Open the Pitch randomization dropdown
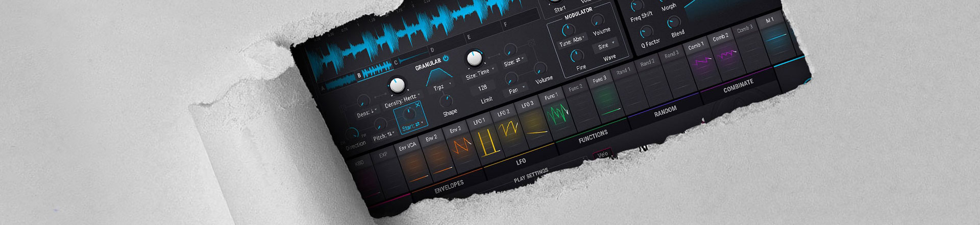This screenshot has height=225, width=980. 384,136
